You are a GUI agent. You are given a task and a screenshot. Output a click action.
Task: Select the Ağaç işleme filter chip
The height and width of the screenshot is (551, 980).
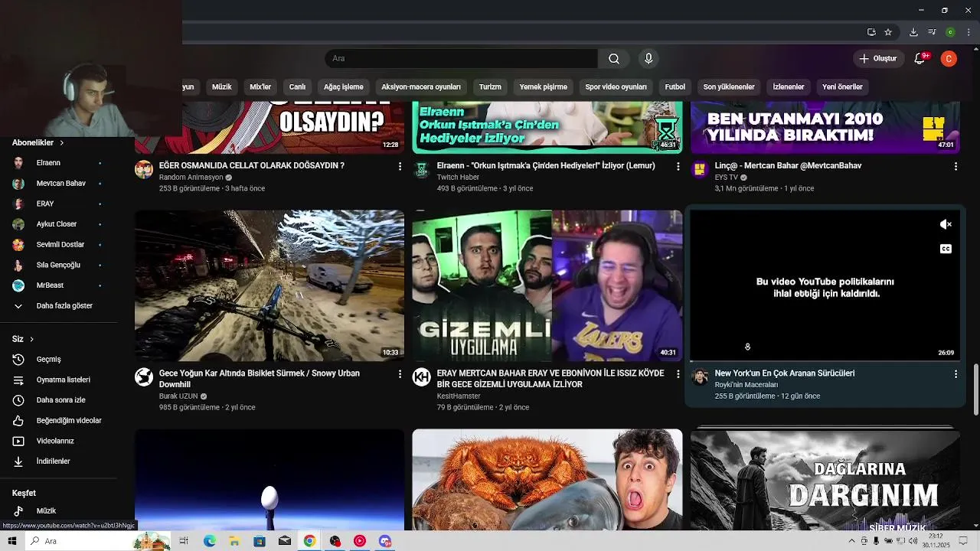343,87
